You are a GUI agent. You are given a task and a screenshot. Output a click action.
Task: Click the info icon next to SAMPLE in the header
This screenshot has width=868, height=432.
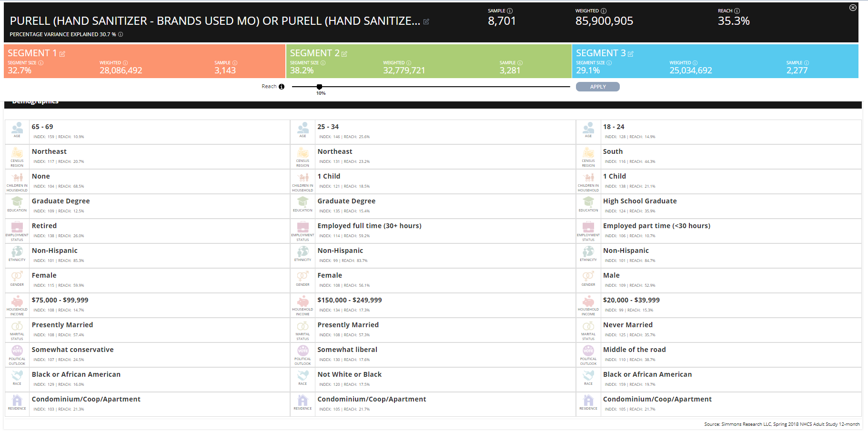point(510,11)
